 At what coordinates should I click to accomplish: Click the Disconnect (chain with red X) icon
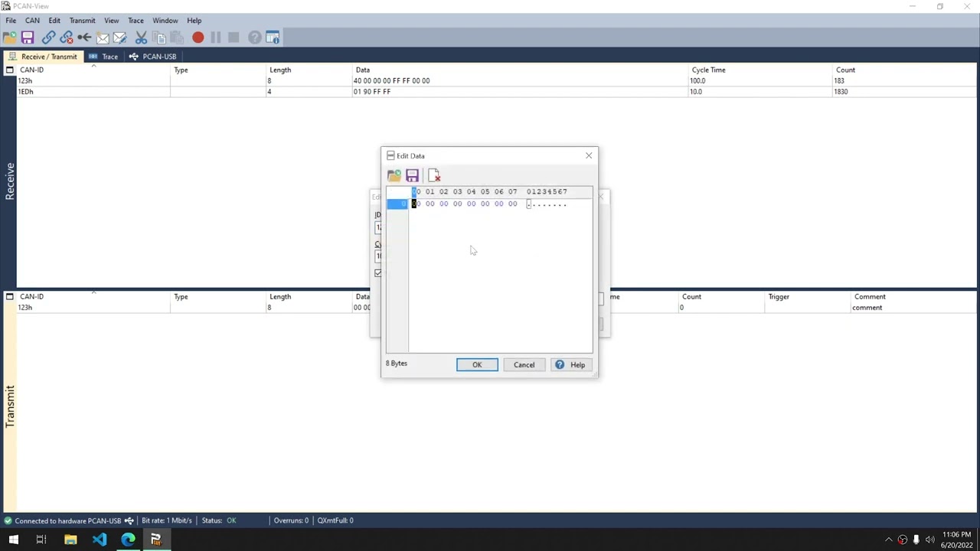point(66,37)
